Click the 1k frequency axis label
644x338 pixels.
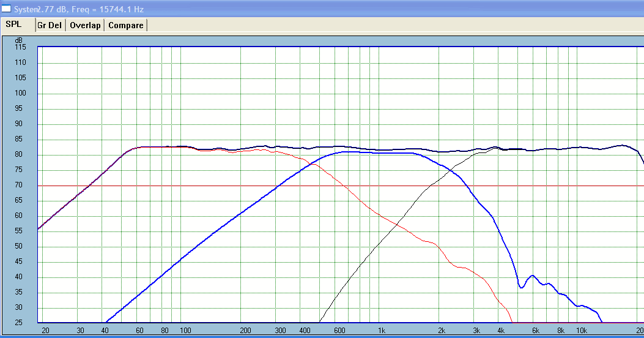382,331
